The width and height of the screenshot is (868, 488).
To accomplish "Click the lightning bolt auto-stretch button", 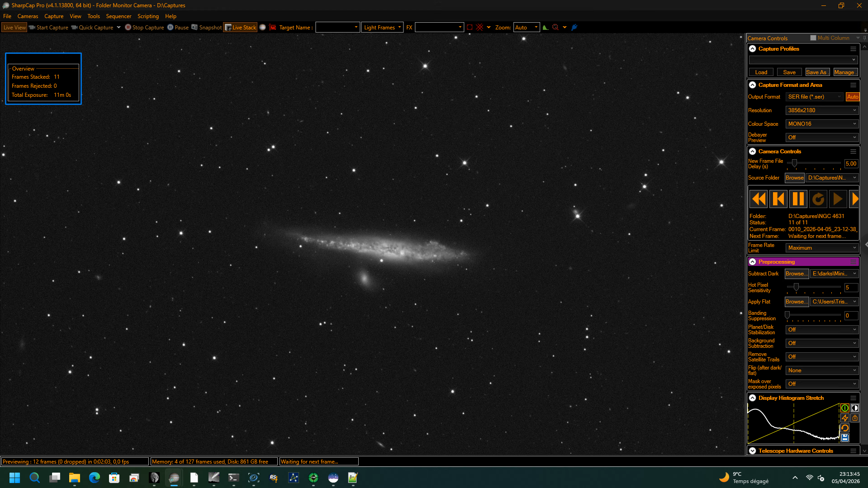I will coord(844,418).
